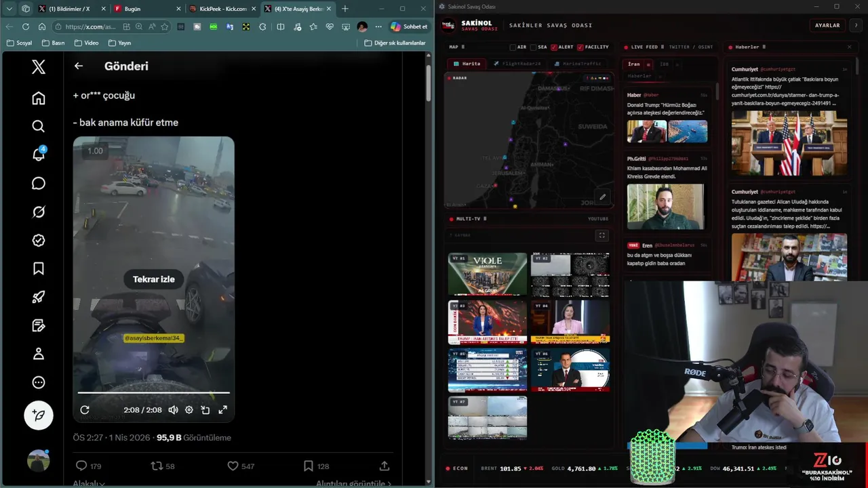This screenshot has width=868, height=488.
Task: Click Tekrar izle replay button
Action: pos(154,279)
